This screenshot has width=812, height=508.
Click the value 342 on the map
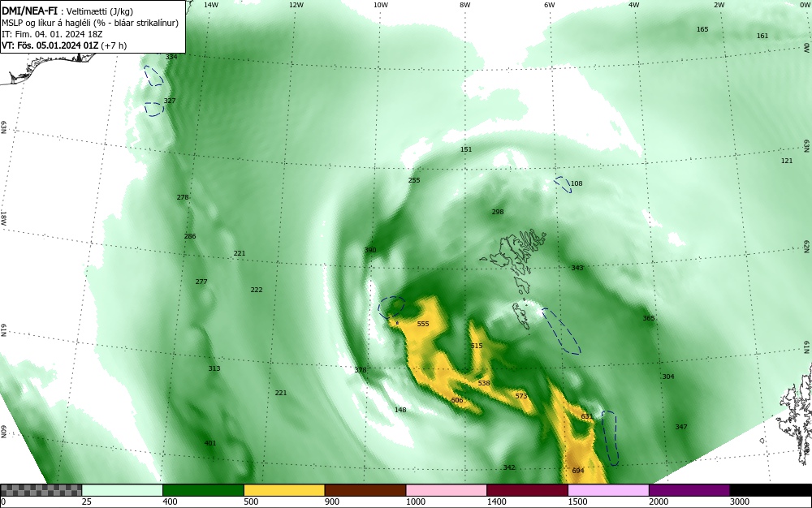click(509, 467)
